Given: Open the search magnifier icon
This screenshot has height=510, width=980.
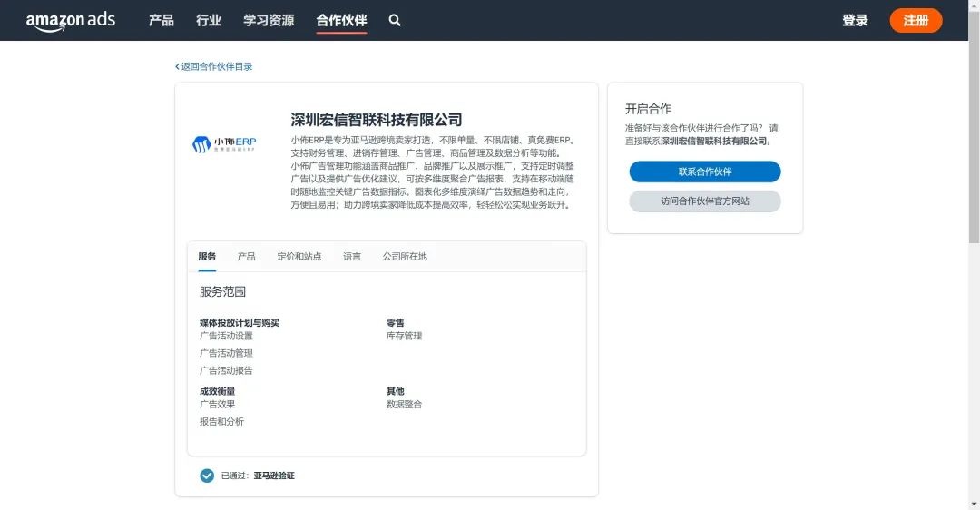Looking at the screenshot, I should pos(395,20).
